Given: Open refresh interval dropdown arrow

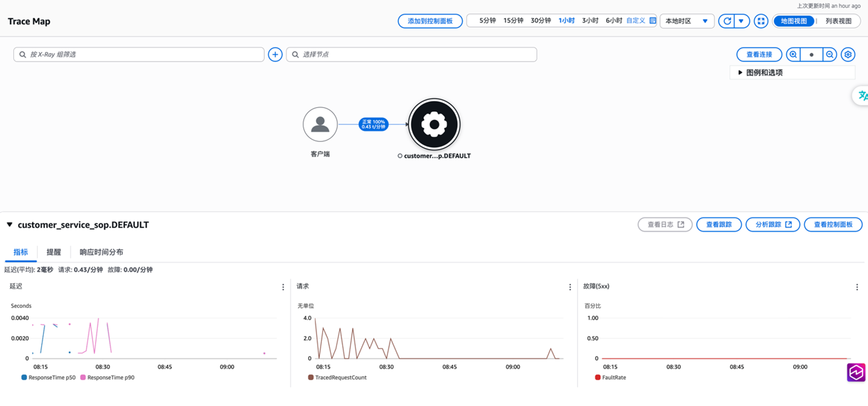Looking at the screenshot, I should [x=741, y=21].
